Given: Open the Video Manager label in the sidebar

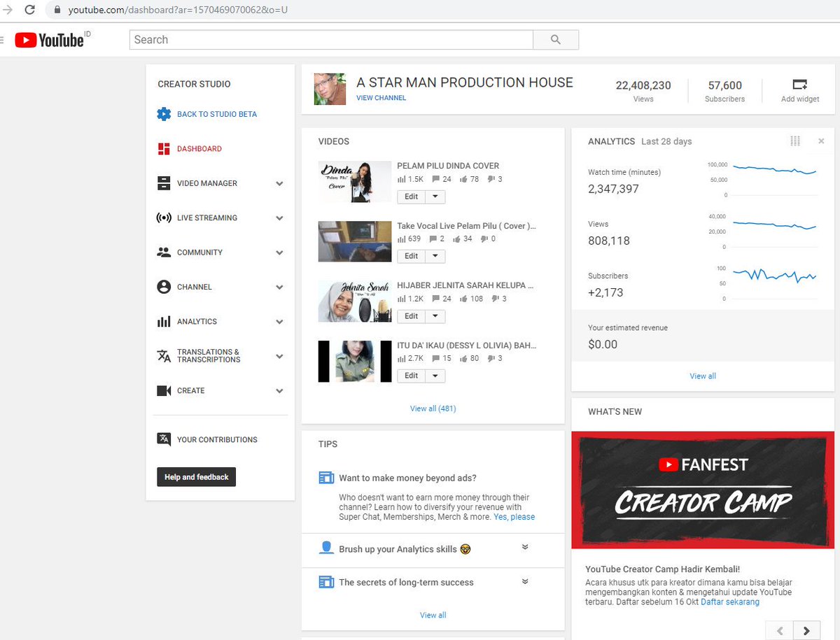Looking at the screenshot, I should (207, 183).
